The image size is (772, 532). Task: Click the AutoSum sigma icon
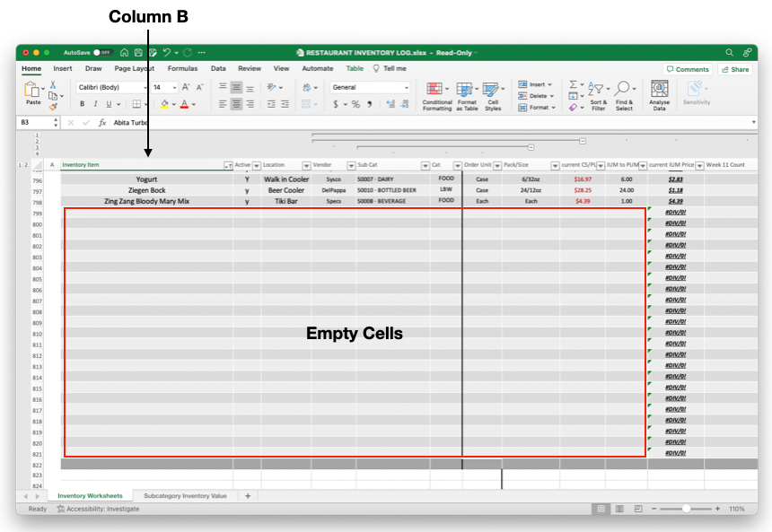[574, 84]
